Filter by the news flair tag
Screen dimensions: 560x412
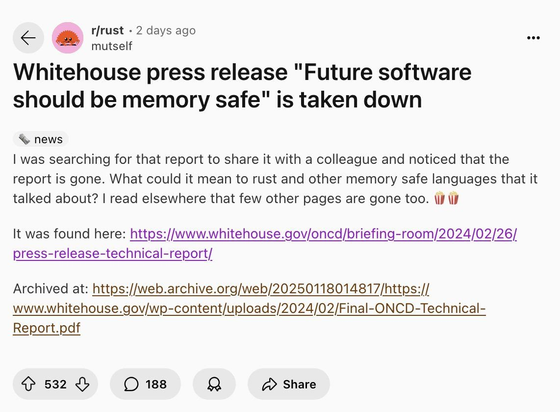pos(41,139)
